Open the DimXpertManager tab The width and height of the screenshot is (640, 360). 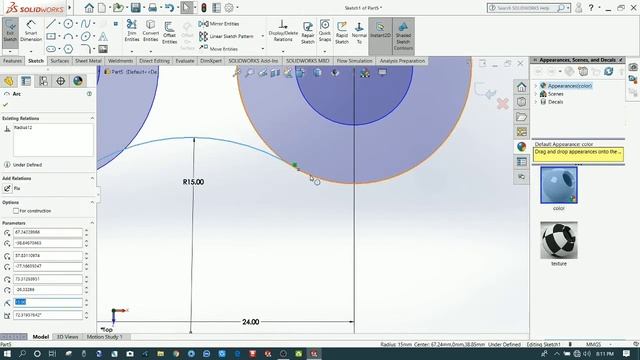[x=60, y=81]
